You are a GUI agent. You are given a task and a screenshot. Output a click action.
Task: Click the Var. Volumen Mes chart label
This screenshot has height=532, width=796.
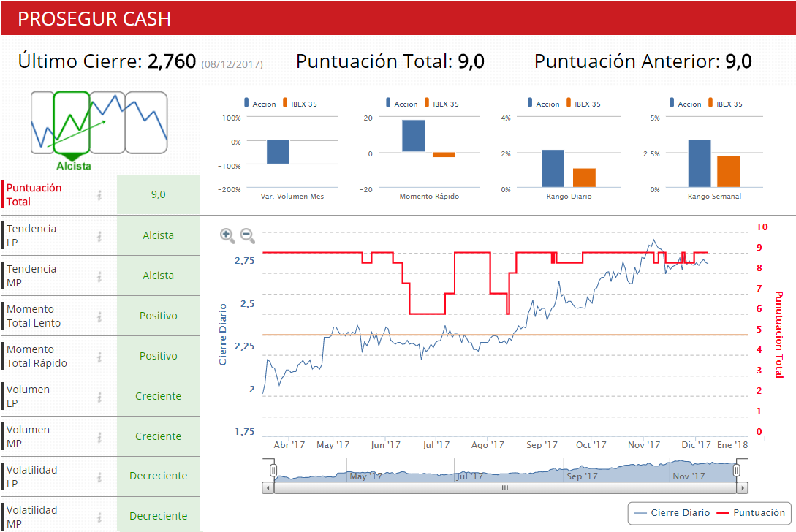(x=292, y=197)
